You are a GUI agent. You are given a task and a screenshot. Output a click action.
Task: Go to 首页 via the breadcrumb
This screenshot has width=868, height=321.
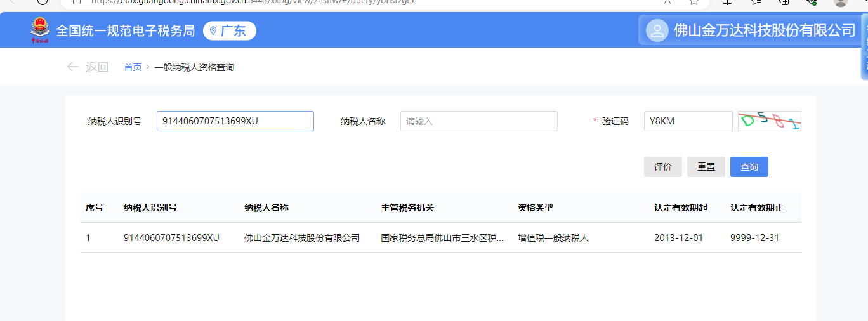tap(133, 67)
